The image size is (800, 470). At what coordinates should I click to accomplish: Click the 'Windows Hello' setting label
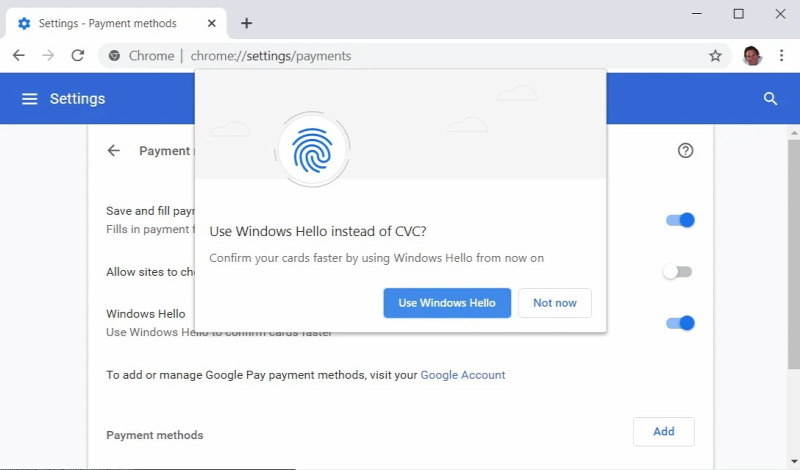[145, 314]
